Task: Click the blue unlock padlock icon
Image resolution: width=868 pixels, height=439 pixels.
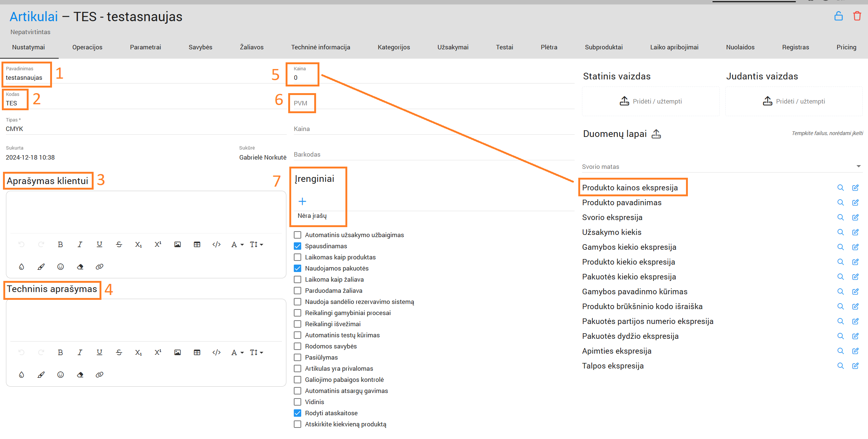Action: pos(838,16)
